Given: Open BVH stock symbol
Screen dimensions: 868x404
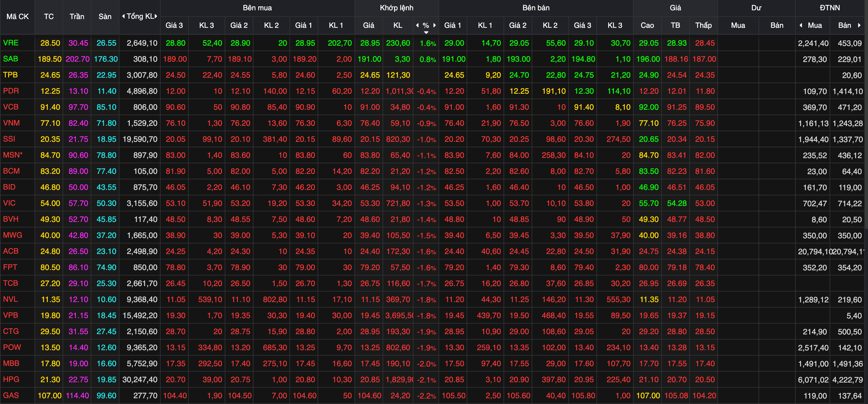Looking at the screenshot, I should [11, 219].
